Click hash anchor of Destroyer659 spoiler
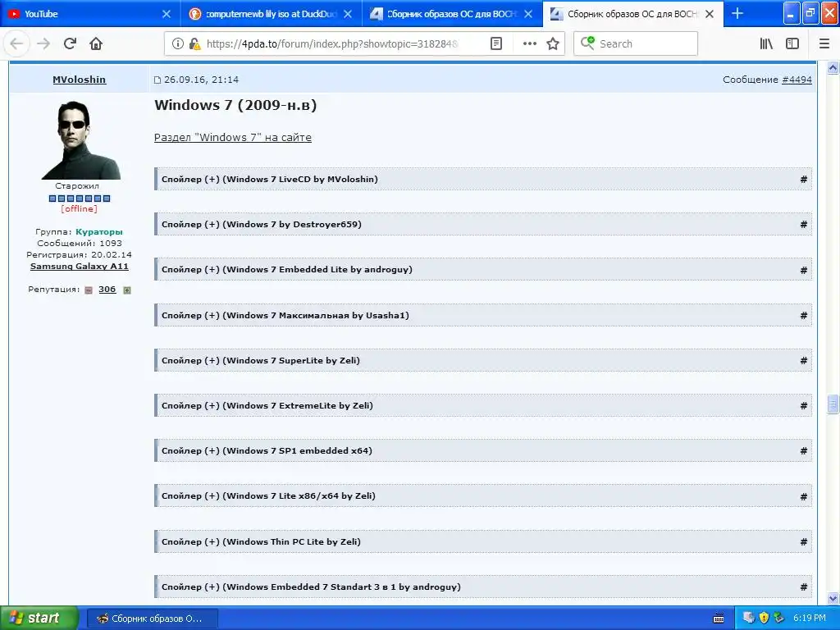The width and height of the screenshot is (840, 630). click(x=804, y=225)
